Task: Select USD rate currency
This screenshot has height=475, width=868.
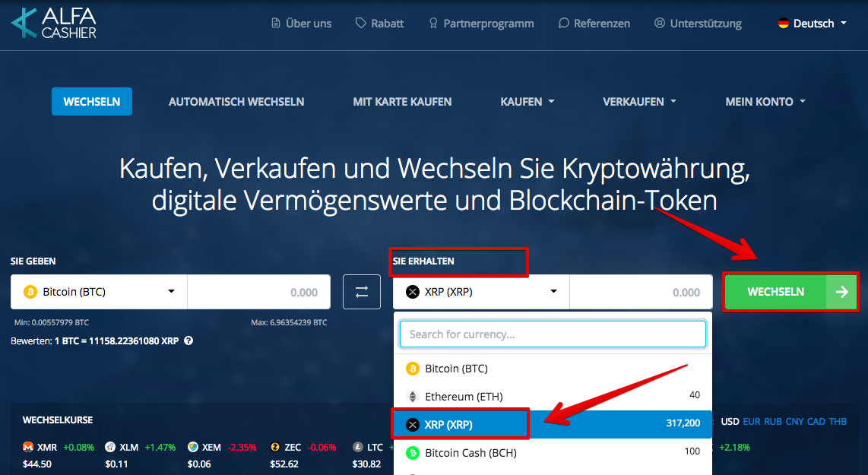Action: point(730,422)
